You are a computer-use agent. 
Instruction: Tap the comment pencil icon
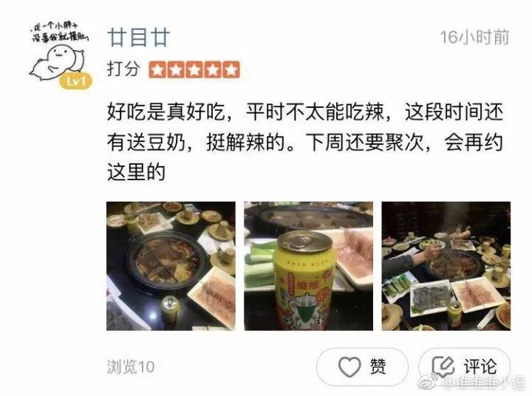coord(443,367)
